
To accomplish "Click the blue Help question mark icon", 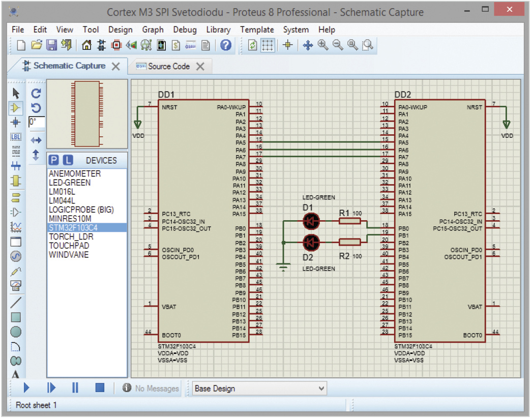I will tap(226, 45).
